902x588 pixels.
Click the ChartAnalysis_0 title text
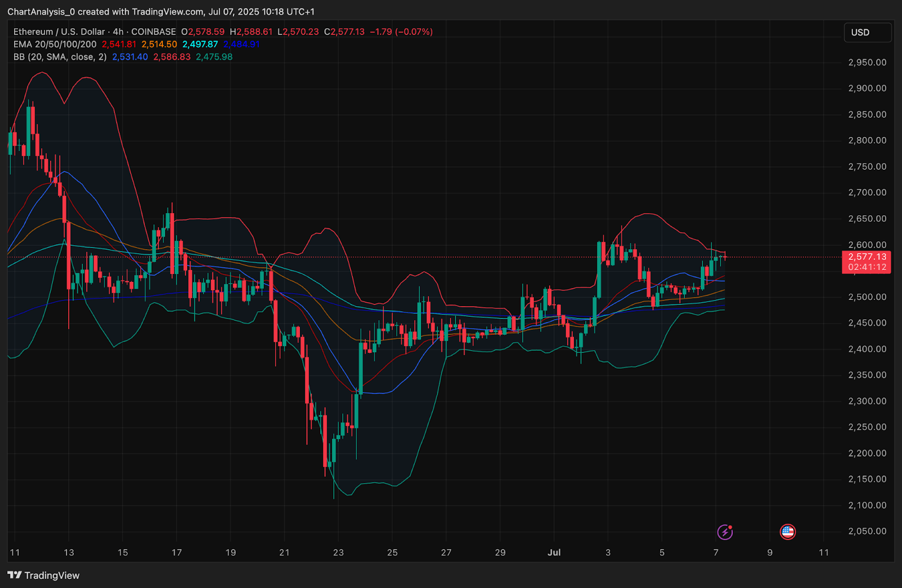click(x=42, y=11)
